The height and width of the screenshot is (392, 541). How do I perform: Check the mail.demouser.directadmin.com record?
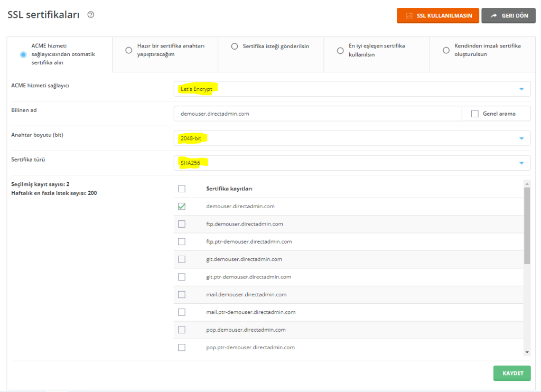tap(182, 294)
